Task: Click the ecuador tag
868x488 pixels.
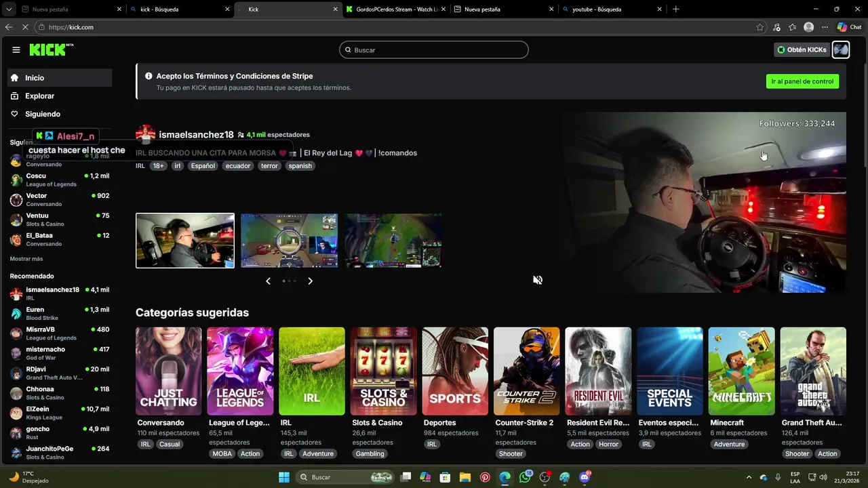Action: pyautogui.click(x=238, y=166)
